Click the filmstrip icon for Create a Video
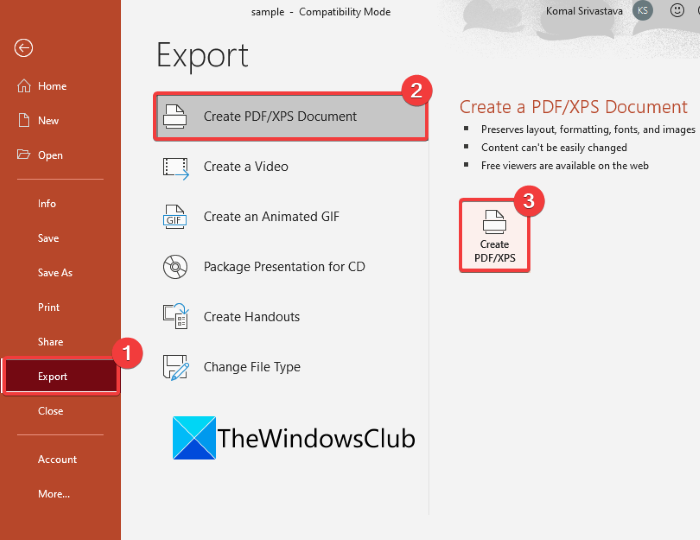Screen dimensions: 700x540 pyautogui.click(x=175, y=168)
